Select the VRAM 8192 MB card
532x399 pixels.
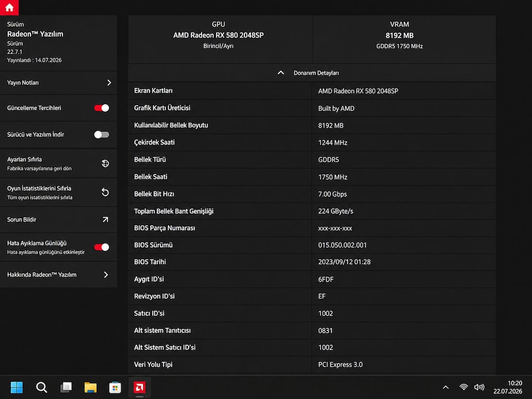coord(404,39)
